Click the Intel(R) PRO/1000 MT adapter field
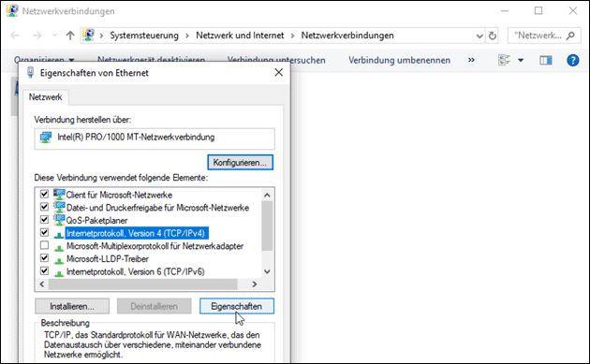The width and height of the screenshot is (590, 364). (155, 138)
